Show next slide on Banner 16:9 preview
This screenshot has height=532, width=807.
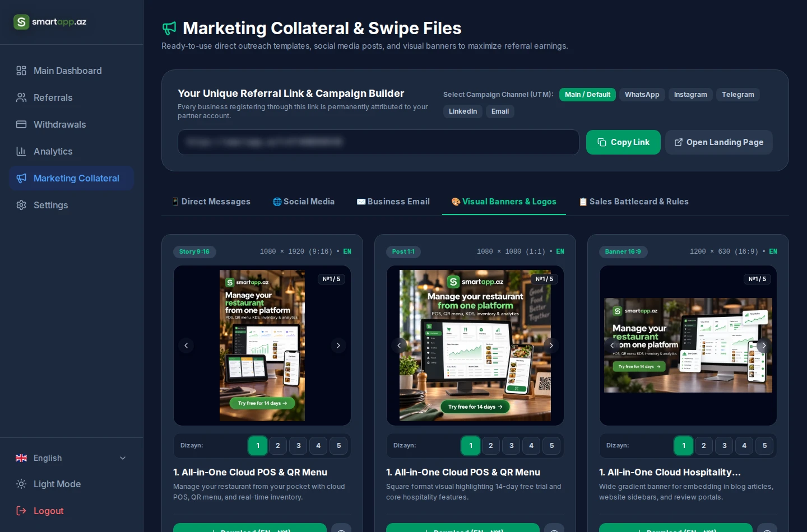tap(764, 346)
